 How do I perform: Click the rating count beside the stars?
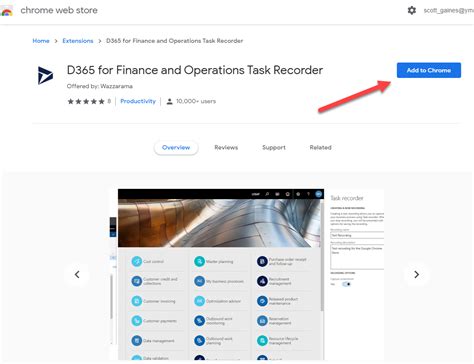pyautogui.click(x=109, y=101)
